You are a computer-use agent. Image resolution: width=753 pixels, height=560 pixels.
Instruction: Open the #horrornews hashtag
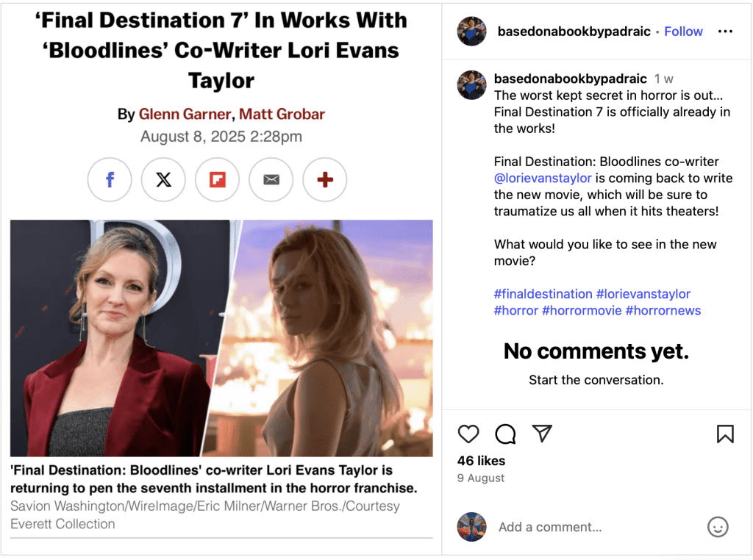(x=663, y=310)
